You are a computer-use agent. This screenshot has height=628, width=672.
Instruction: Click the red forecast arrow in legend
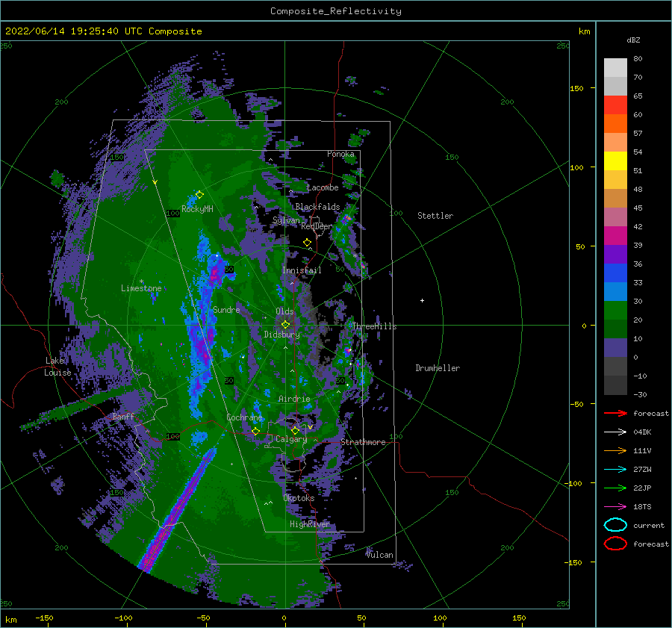(x=615, y=413)
